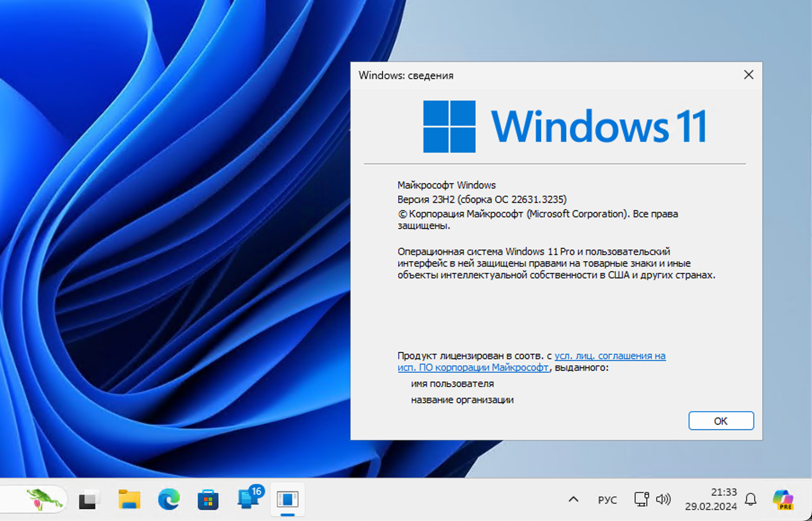Confirm the dialog with the OK button

pyautogui.click(x=721, y=421)
